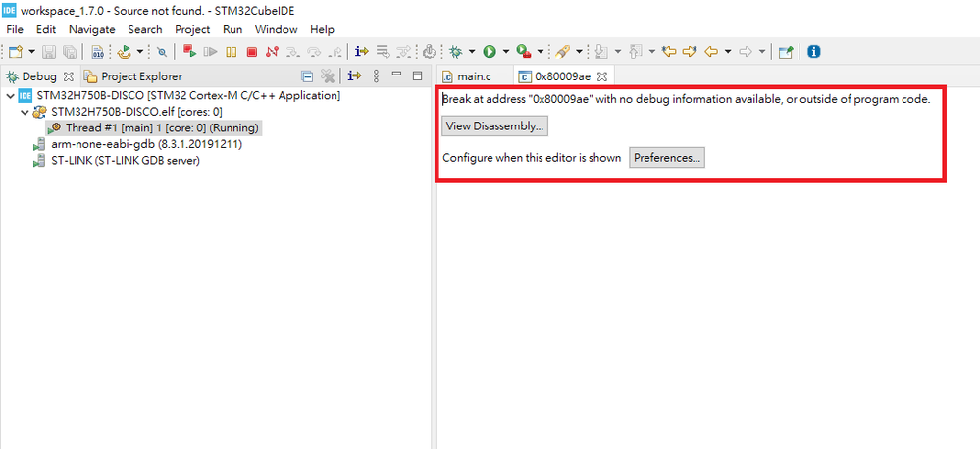980x449 pixels.
Task: Click the green Run button icon
Action: tap(490, 52)
